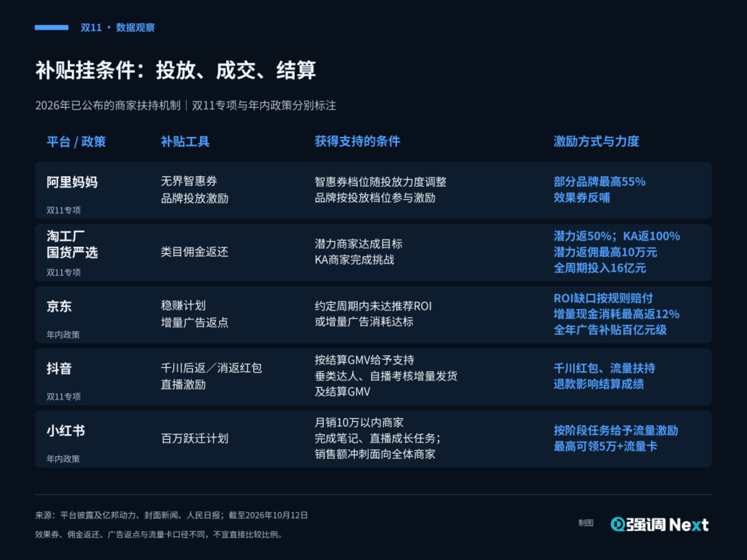
Task: Select the "阿里妈妈" platform name
Action: click(72, 182)
